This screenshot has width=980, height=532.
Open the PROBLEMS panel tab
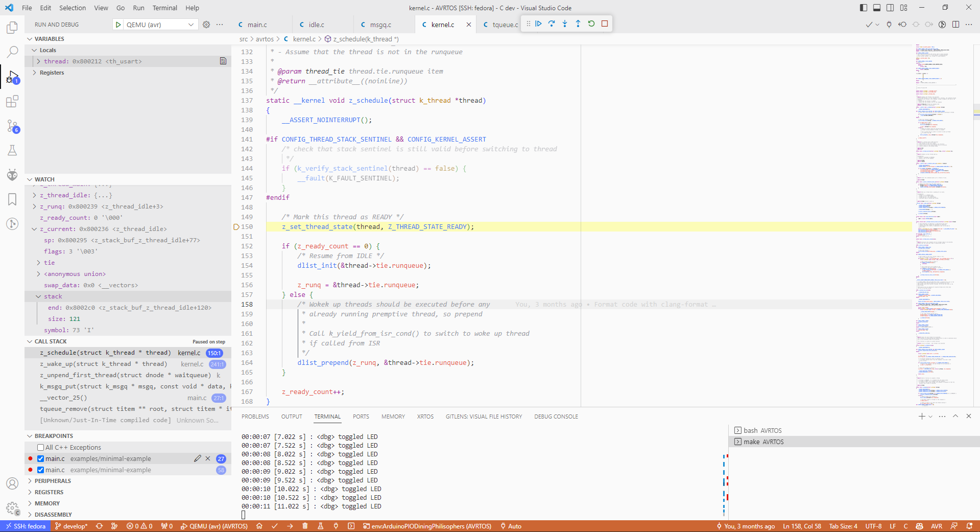(x=255, y=417)
